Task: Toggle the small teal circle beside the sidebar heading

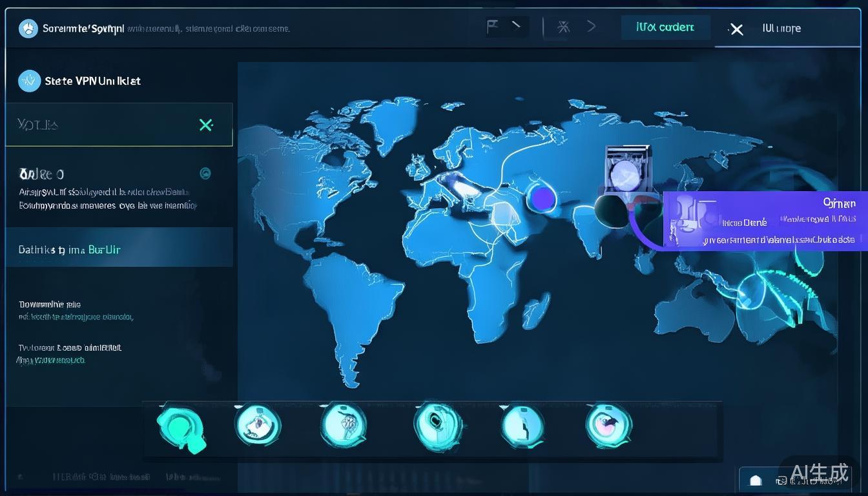Action: pos(205,173)
